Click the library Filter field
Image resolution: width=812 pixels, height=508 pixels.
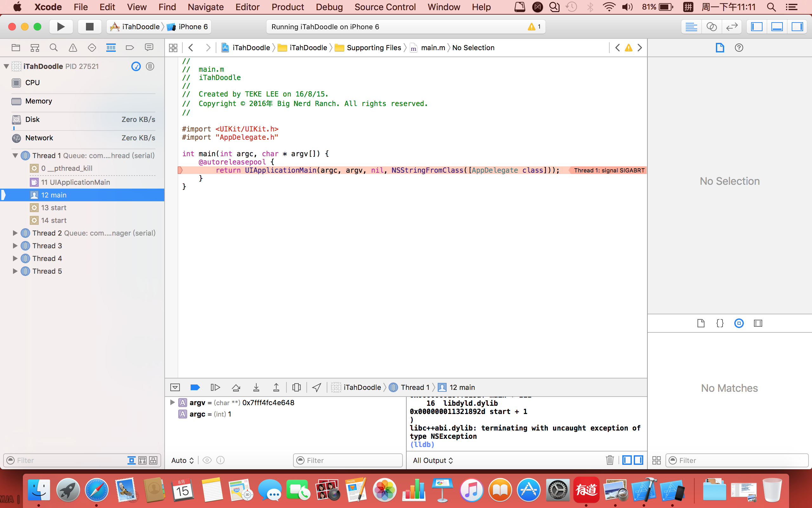click(737, 460)
